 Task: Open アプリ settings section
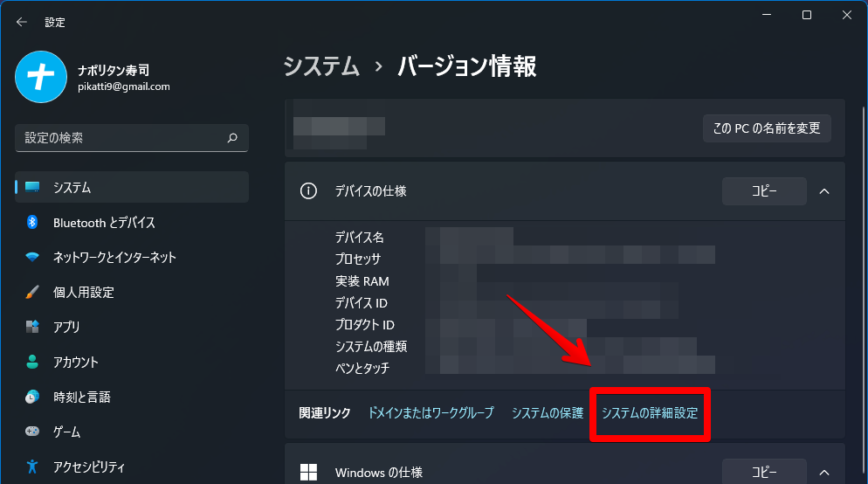tap(132, 327)
